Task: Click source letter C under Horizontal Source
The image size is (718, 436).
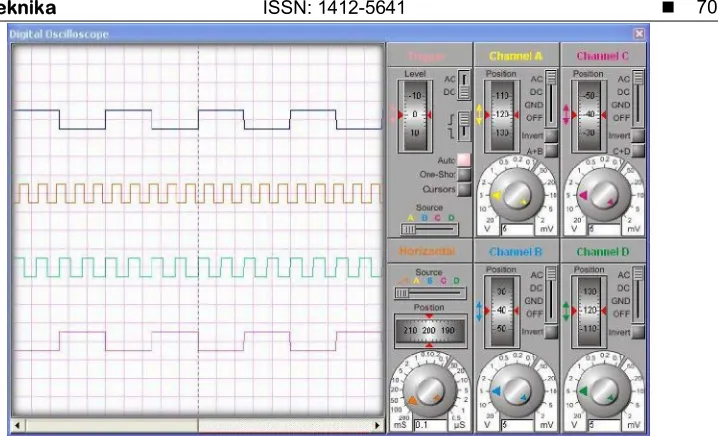Action: click(x=443, y=281)
